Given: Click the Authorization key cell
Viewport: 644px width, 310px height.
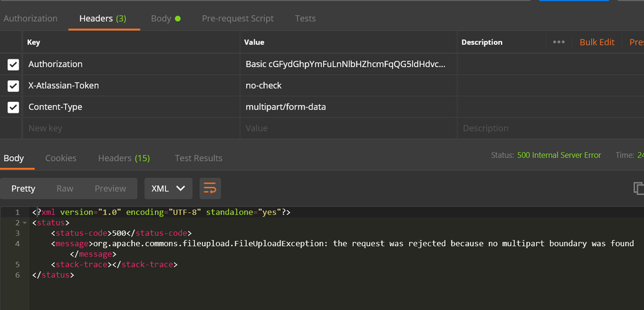Looking at the screenshot, I should point(131,64).
